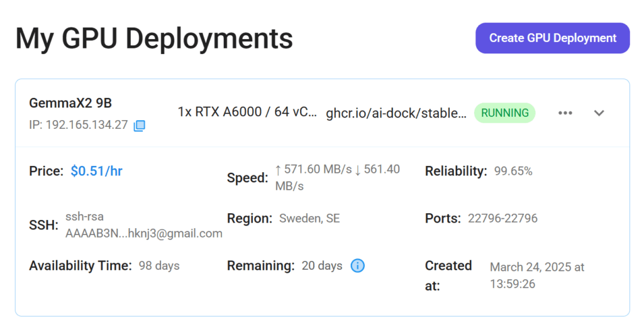Click the March 24, 2025 creation timestamp
This screenshot has height=330, width=644.
536,275
